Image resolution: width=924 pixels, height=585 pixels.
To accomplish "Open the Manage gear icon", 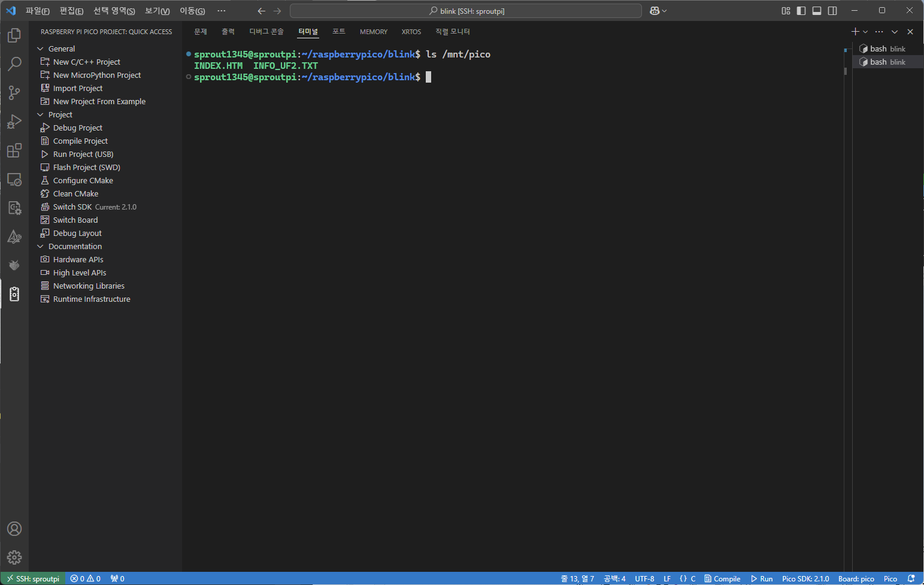I will (14, 557).
